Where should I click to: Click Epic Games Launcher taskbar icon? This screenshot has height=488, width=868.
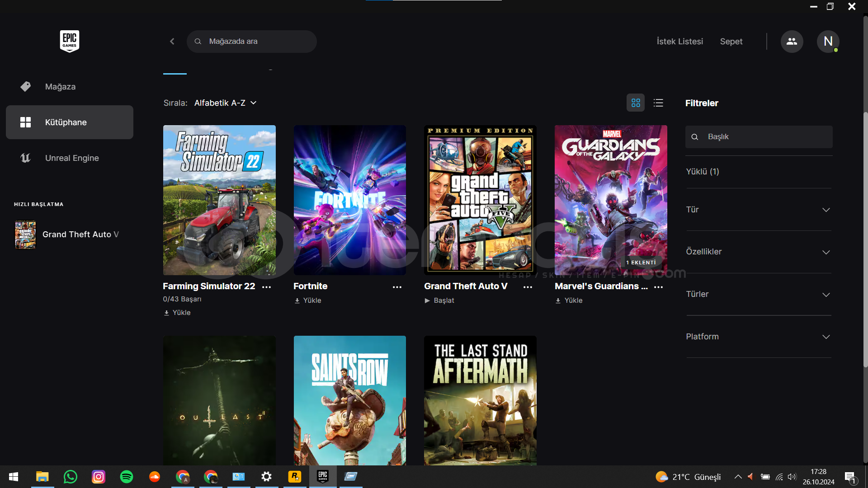pyautogui.click(x=323, y=477)
